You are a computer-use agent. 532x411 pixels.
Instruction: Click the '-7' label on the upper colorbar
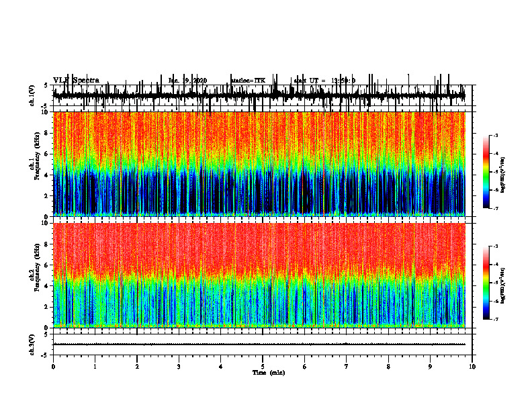point(495,208)
